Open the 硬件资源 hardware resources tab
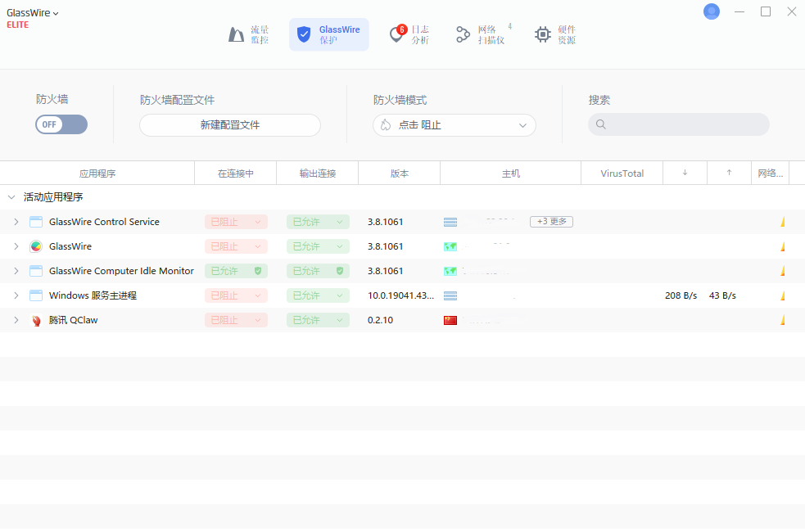 click(x=555, y=34)
